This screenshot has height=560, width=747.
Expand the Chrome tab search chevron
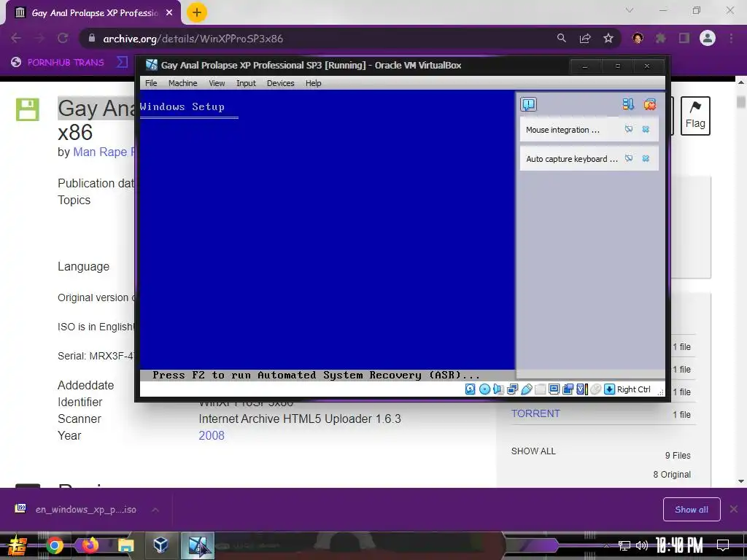630,10
